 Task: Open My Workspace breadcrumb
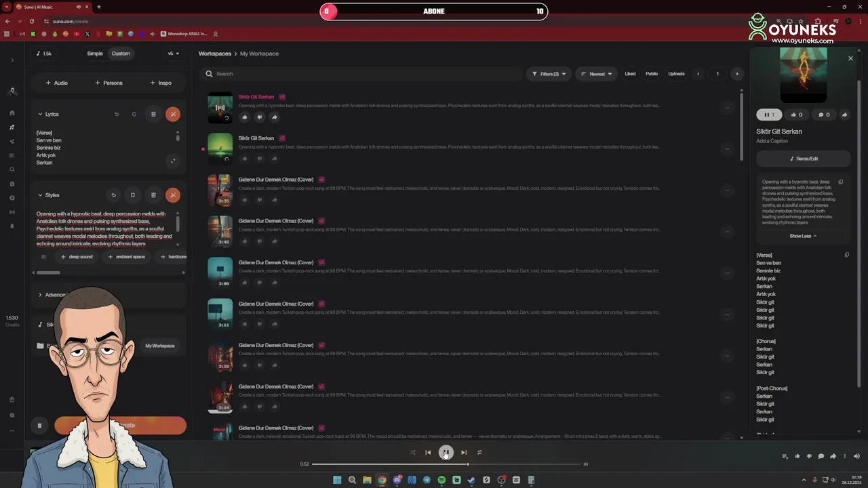[259, 54]
